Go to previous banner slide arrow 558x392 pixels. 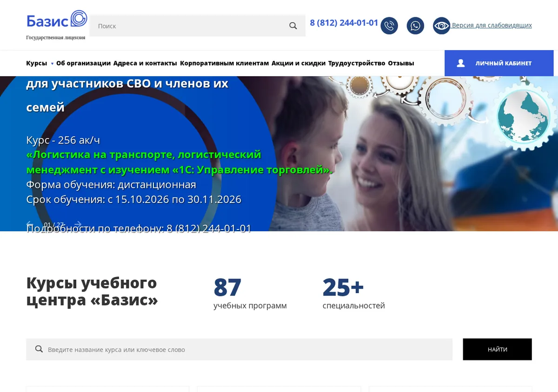point(30,225)
